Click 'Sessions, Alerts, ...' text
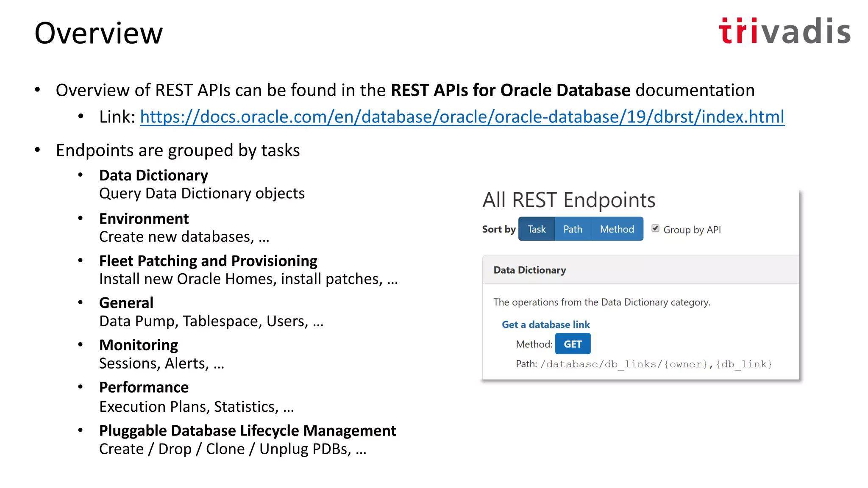This screenshot has width=868, height=488. pyautogui.click(x=161, y=363)
